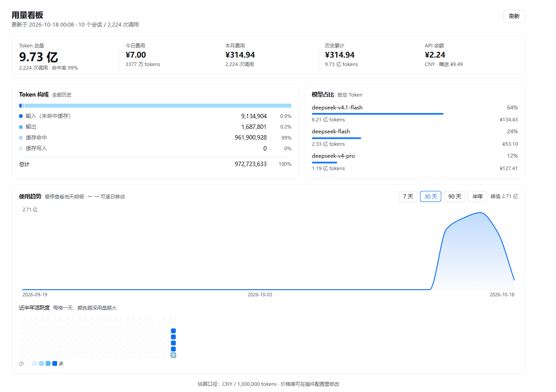Image resolution: width=556 pixels, height=392 pixels.
Task: Click the deepseek-flash share bar
Action: click(x=336, y=138)
